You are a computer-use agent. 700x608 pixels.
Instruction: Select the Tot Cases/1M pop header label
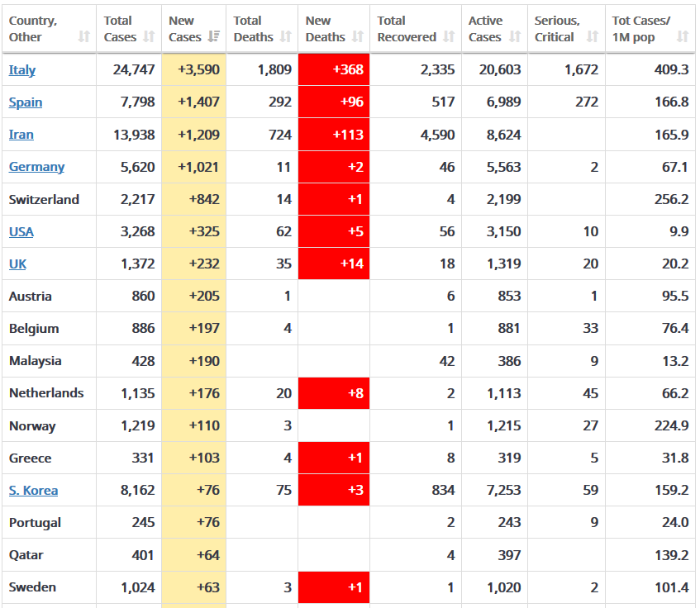pyautogui.click(x=640, y=29)
